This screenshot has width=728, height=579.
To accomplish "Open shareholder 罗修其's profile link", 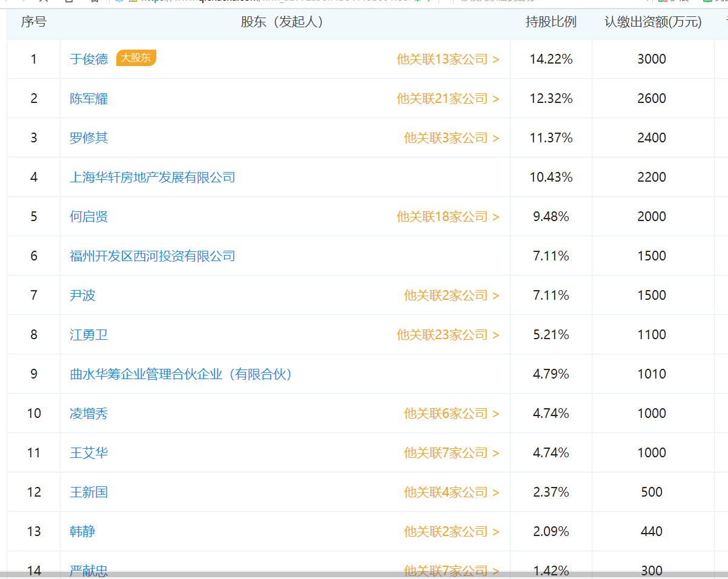I will (x=89, y=137).
